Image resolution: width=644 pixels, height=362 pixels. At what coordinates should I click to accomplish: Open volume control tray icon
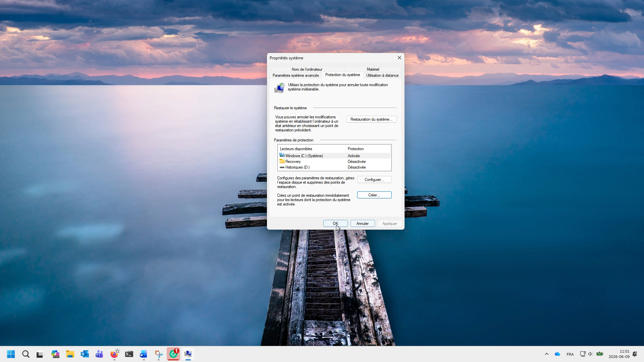[591, 354]
